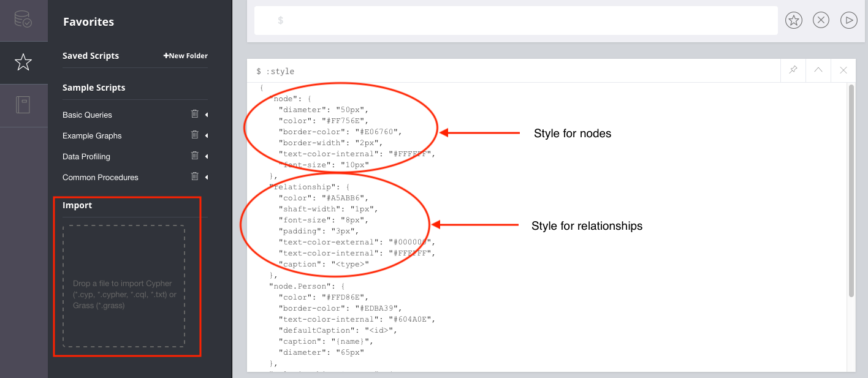Click the result frame vertical scrollbar

pos(851,190)
